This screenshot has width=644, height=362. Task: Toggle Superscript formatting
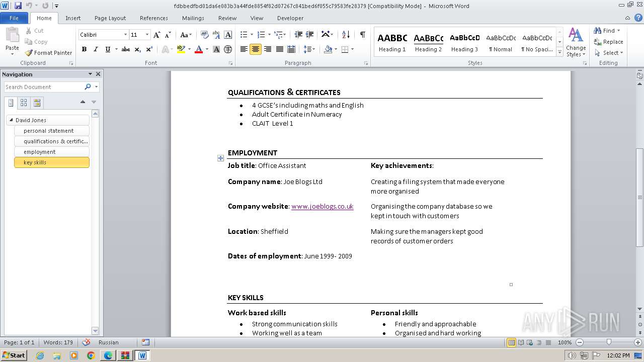pyautogui.click(x=149, y=49)
